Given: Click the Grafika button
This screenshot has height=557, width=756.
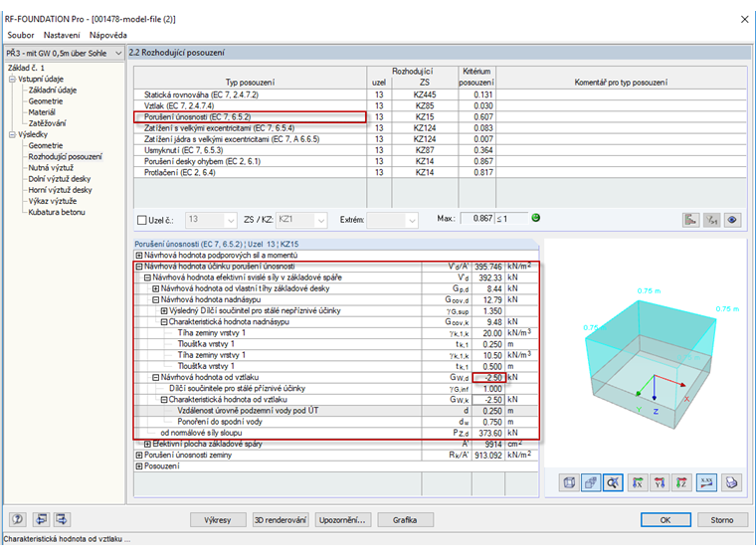Looking at the screenshot, I should (x=405, y=520).
